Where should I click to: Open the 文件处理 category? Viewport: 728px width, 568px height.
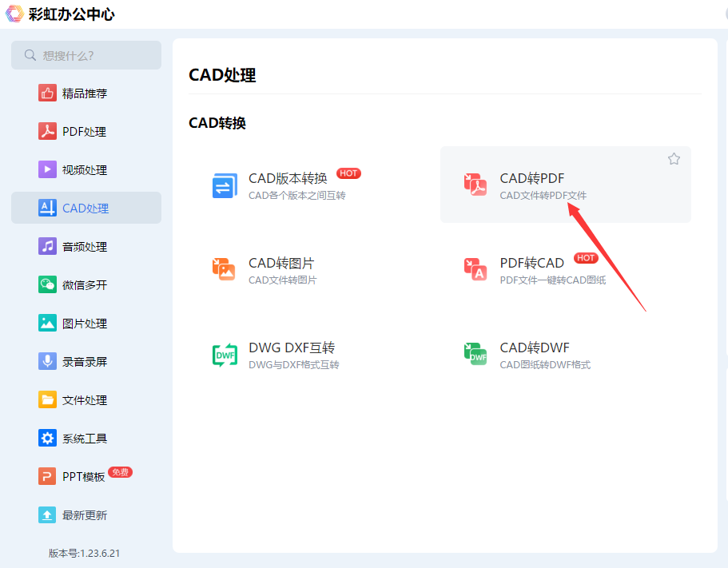pyautogui.click(x=86, y=399)
